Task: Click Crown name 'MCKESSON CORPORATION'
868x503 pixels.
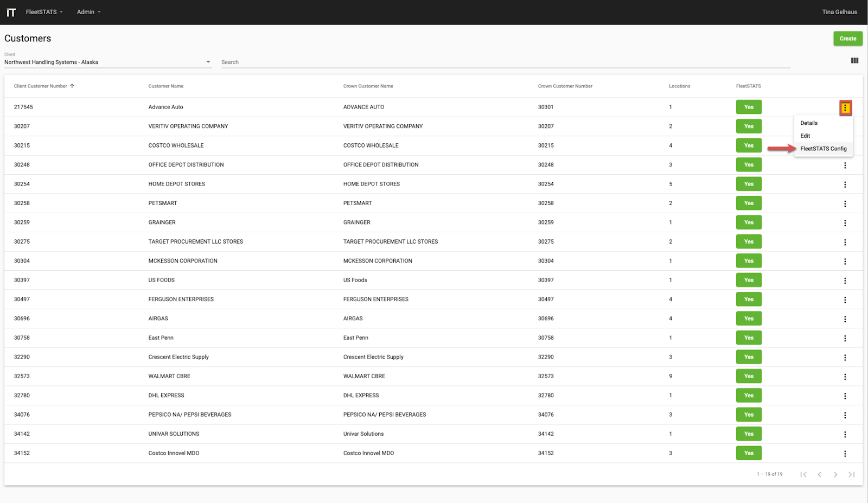Action: point(378,261)
